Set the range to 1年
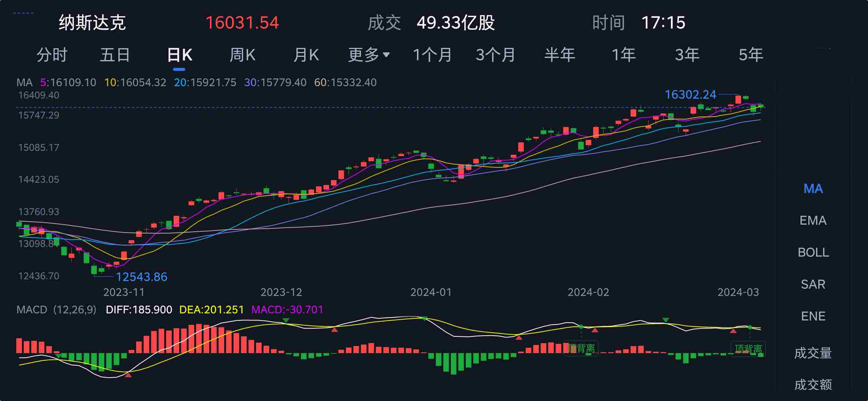Image resolution: width=868 pixels, height=401 pixels. 624,55
